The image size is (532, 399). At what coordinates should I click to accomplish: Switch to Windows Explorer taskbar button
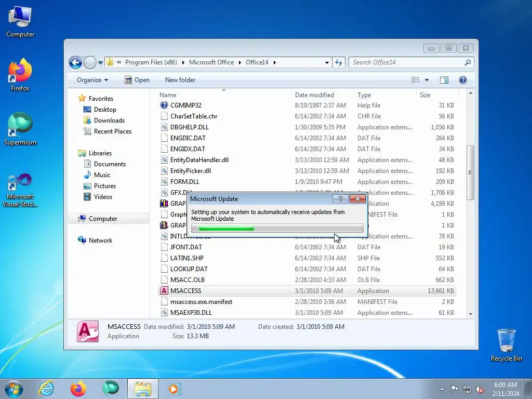[x=143, y=389]
